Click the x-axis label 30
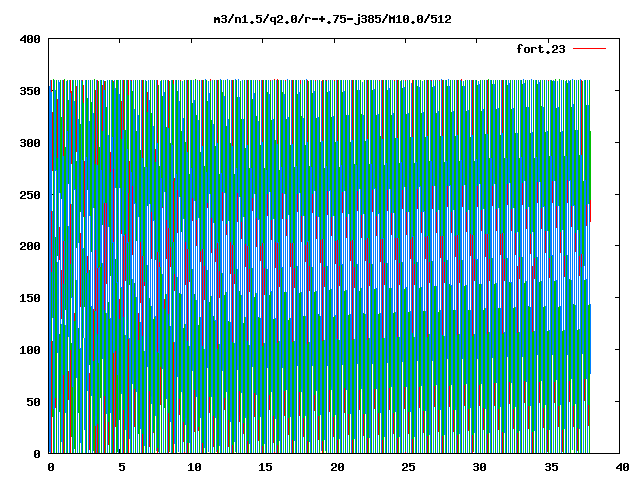 click(x=480, y=467)
